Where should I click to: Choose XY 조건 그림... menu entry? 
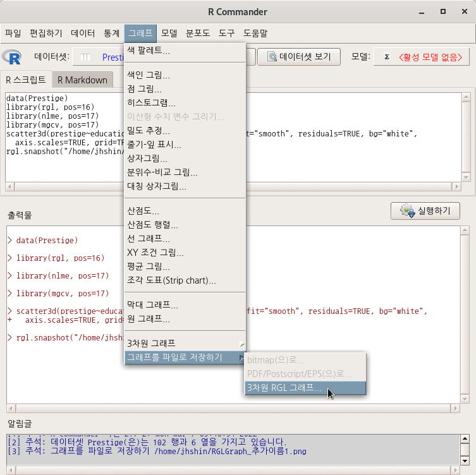(x=185, y=253)
